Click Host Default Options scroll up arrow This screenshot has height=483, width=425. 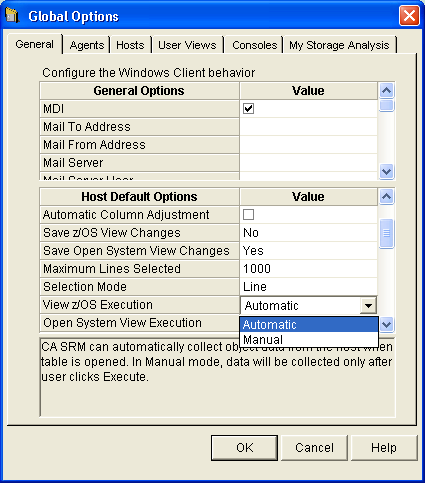tap(386, 196)
